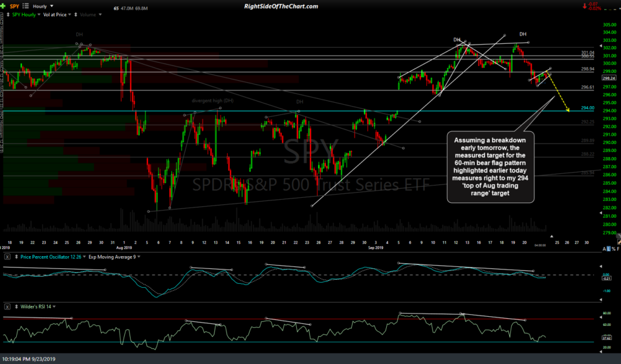The image size is (621, 364).
Task: Click the 301.04 level label
Action: (x=587, y=52)
